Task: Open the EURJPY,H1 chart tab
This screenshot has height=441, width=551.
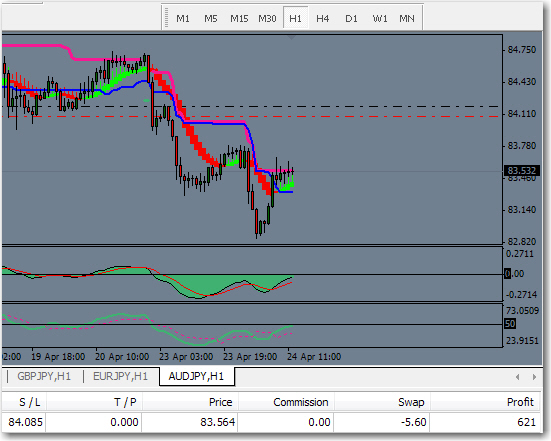Action: (120, 376)
